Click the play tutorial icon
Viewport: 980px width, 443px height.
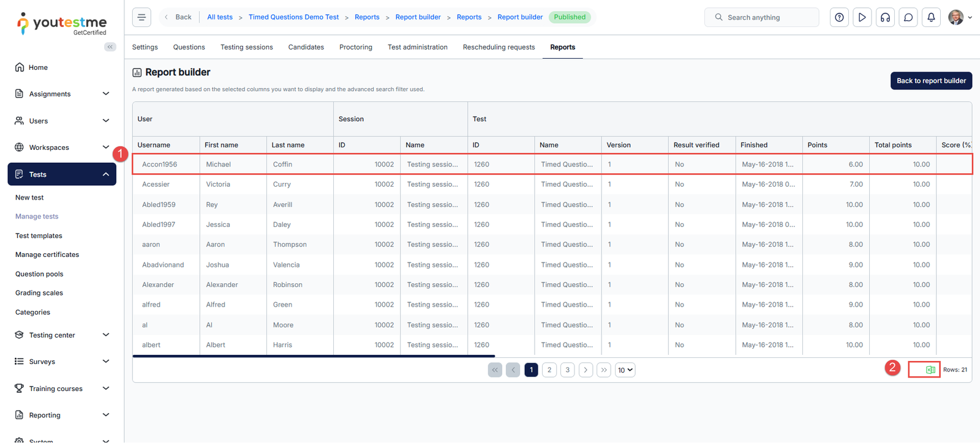pyautogui.click(x=862, y=17)
